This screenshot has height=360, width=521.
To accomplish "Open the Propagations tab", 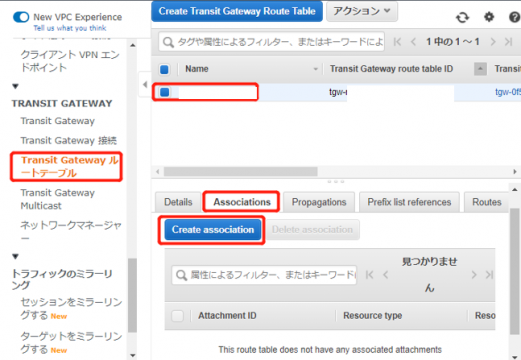I will pyautogui.click(x=319, y=202).
